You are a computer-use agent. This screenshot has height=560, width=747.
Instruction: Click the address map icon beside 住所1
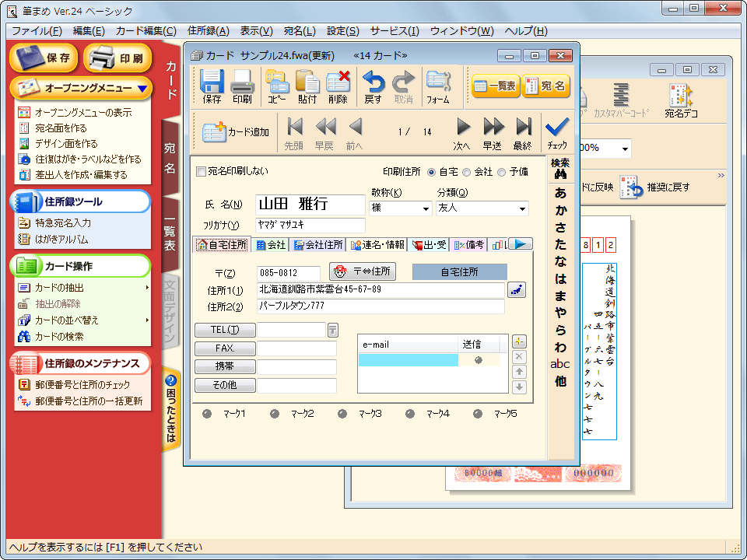click(x=517, y=289)
